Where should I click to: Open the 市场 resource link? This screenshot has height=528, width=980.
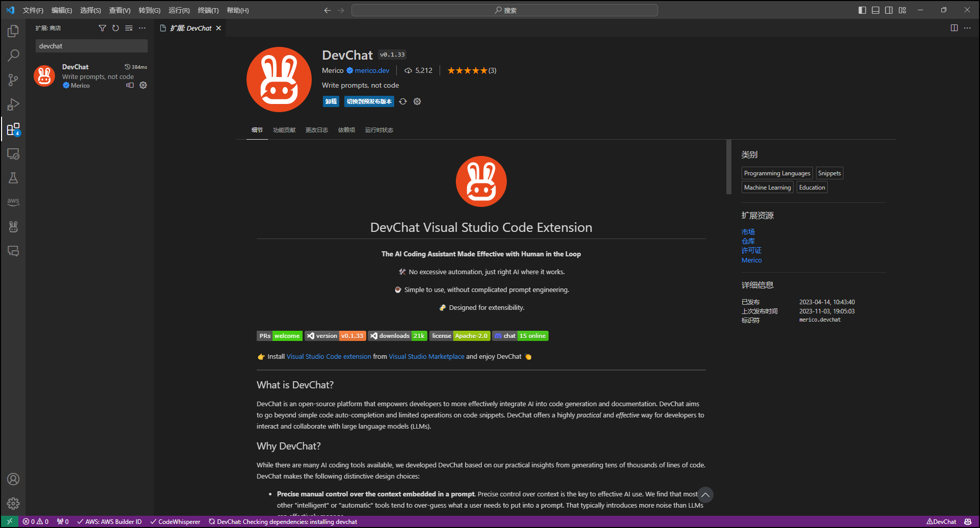pos(748,232)
